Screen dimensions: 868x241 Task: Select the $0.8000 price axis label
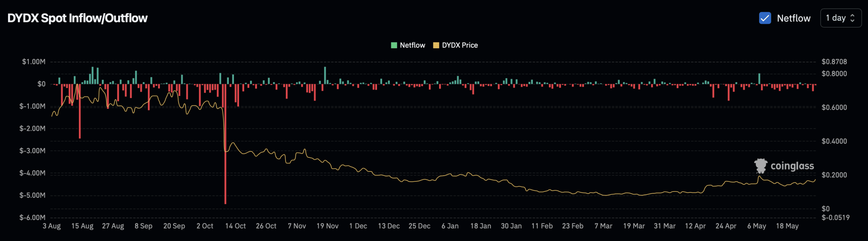tap(834, 74)
